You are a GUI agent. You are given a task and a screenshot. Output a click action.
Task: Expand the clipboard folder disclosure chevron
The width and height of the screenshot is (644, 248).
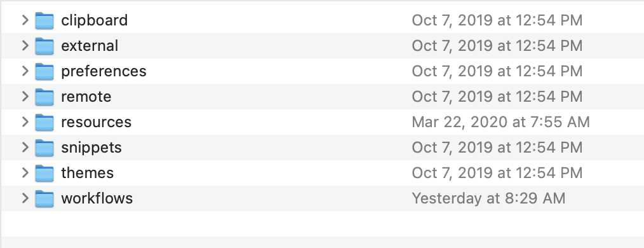pos(25,20)
